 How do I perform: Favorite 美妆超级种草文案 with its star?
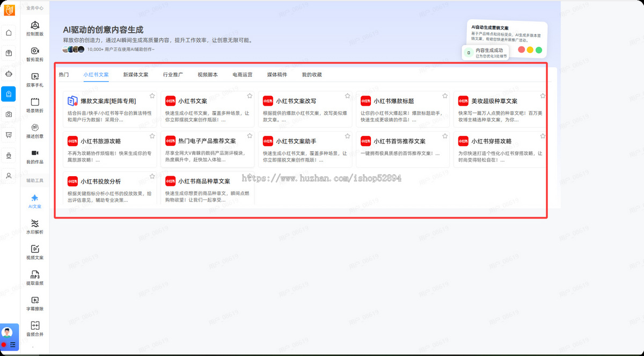point(543,96)
